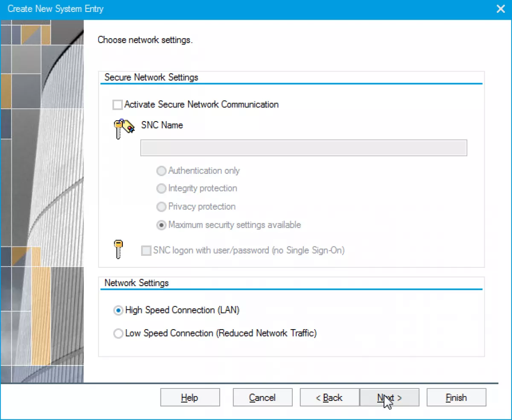Click the 'Network Settings' group heading

coord(137,283)
